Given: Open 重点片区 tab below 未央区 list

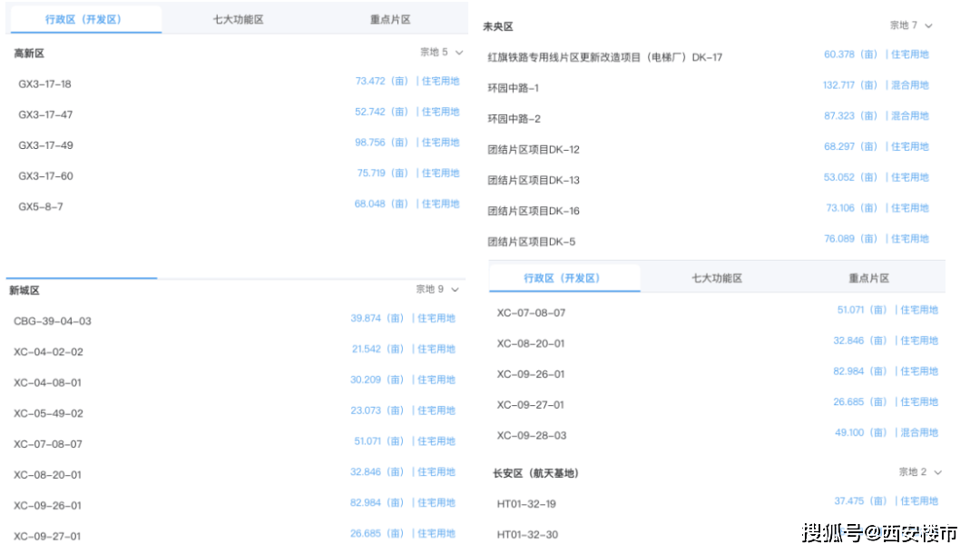Looking at the screenshot, I should click(x=868, y=278).
